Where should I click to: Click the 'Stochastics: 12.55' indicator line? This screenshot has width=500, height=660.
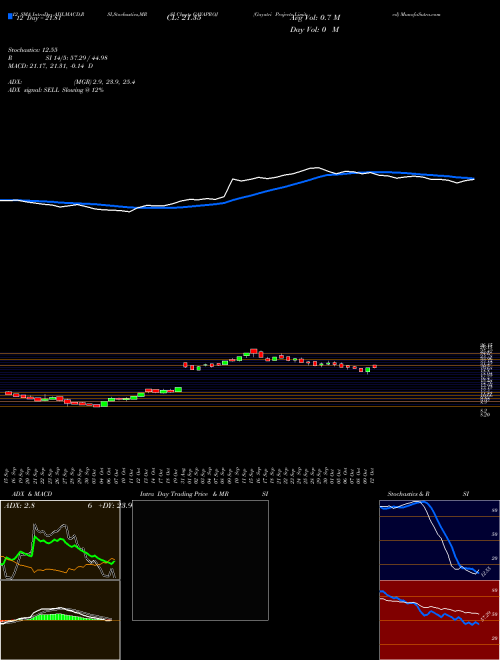click(32, 50)
